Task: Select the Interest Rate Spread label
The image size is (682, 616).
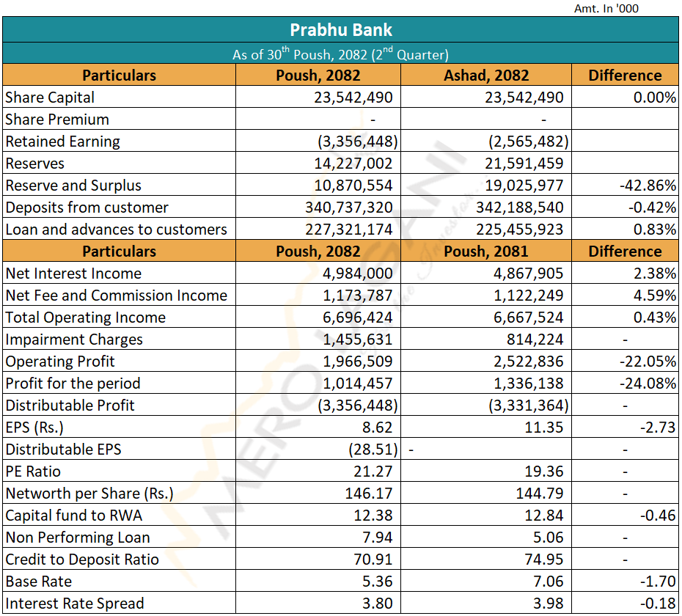Action: (75, 604)
